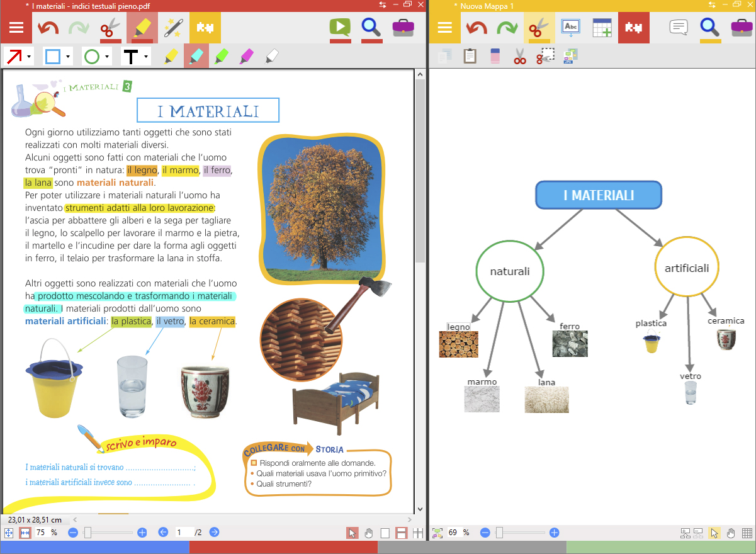756x554 pixels.
Task: Click the green play speech bubble icon
Action: [340, 28]
